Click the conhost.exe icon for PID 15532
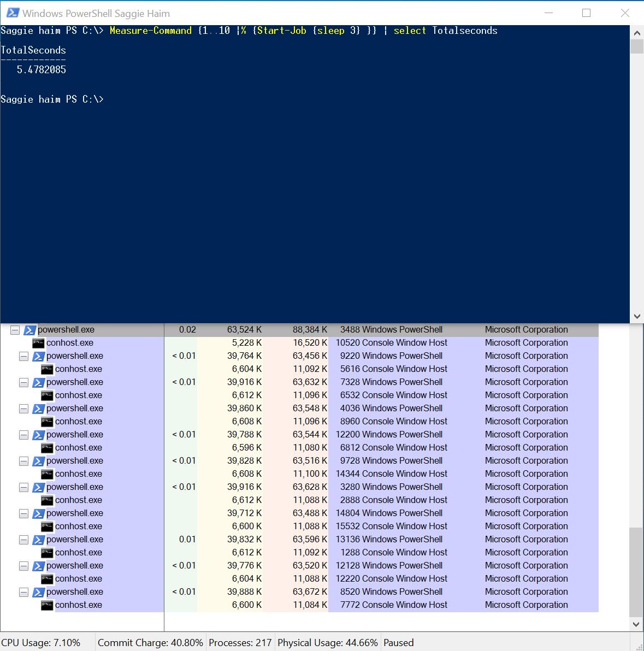Image resolution: width=644 pixels, height=651 pixels. tap(47, 526)
